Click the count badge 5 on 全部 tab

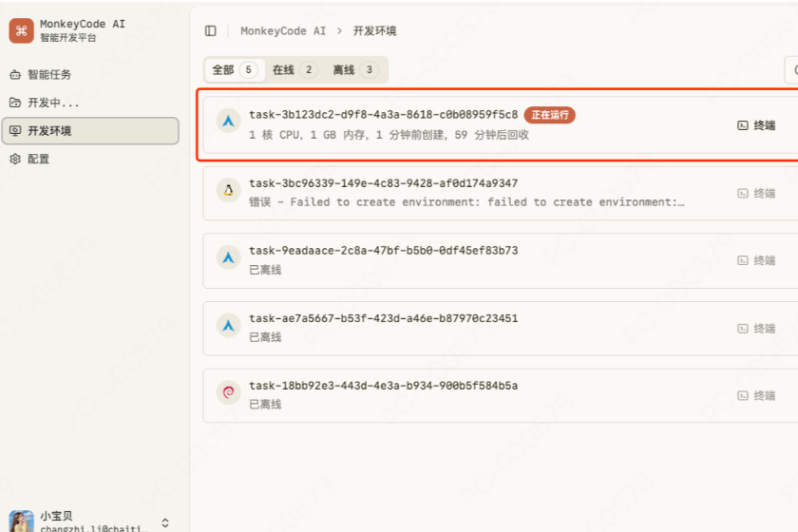[248, 69]
